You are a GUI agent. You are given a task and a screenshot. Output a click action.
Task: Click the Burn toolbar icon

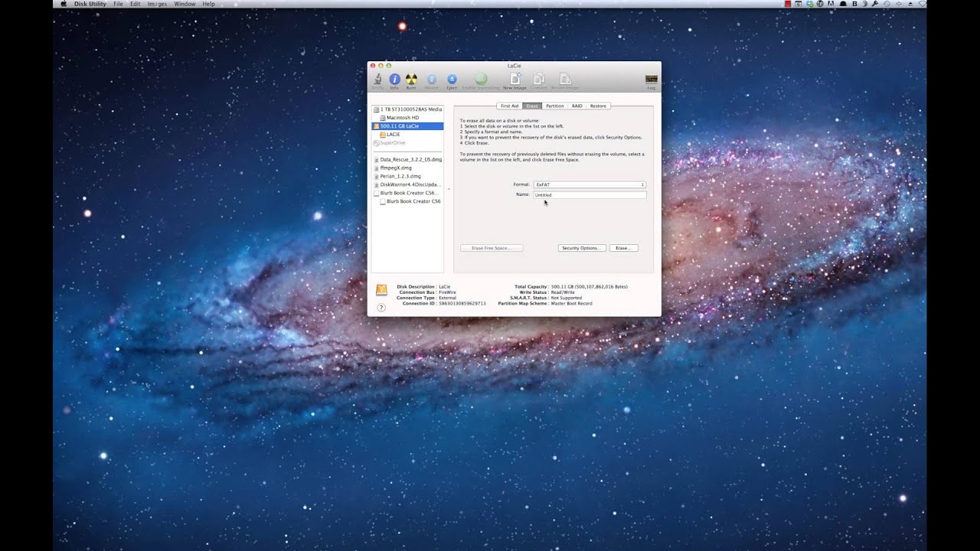point(411,79)
